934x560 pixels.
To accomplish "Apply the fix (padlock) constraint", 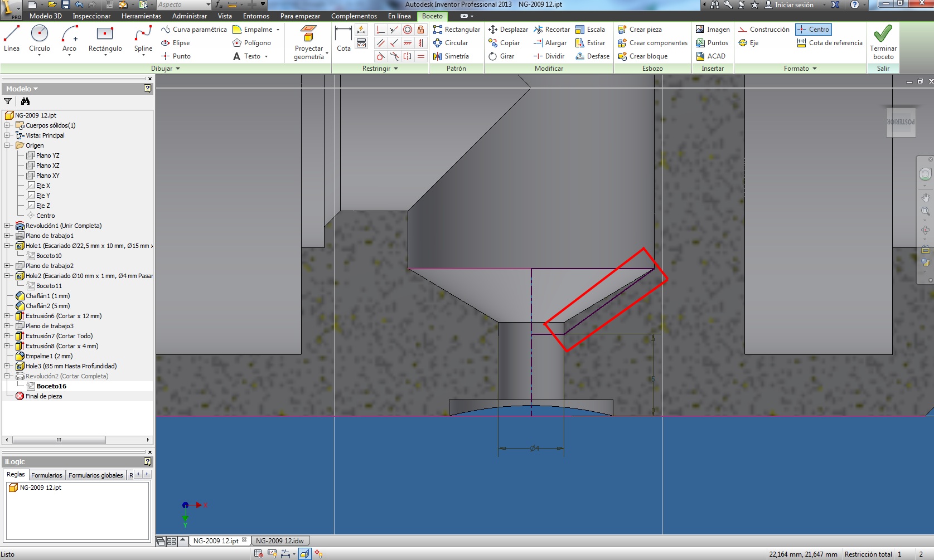I will click(x=421, y=30).
